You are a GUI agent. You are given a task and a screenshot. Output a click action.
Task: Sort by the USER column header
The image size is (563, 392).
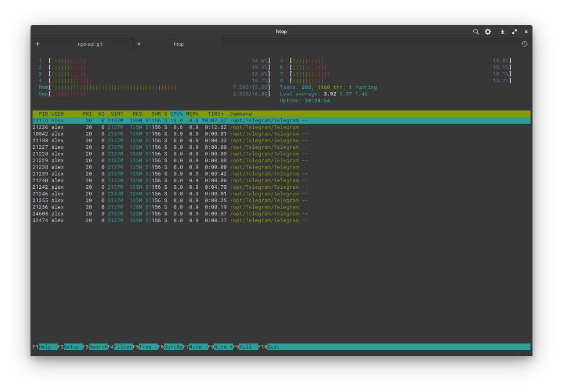pos(58,114)
